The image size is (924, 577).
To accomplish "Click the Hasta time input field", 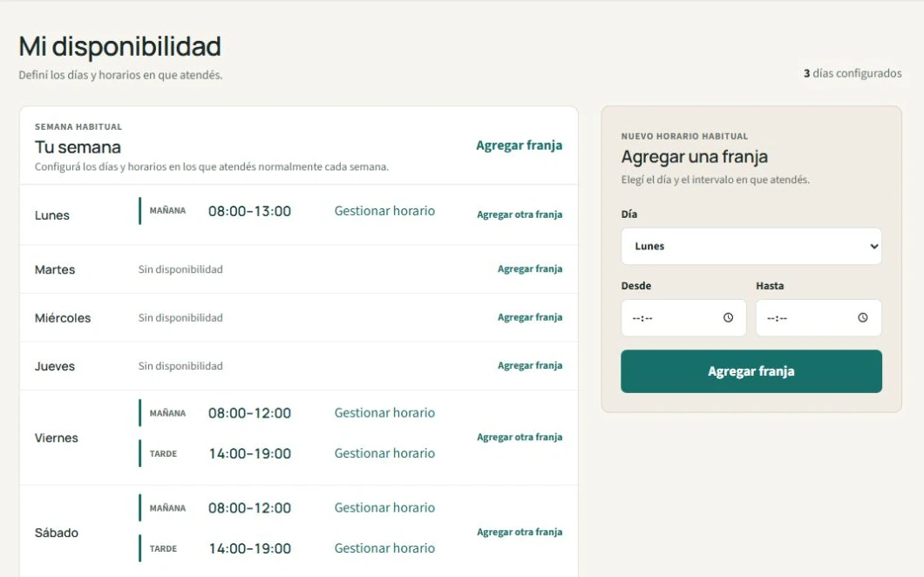I will [819, 317].
